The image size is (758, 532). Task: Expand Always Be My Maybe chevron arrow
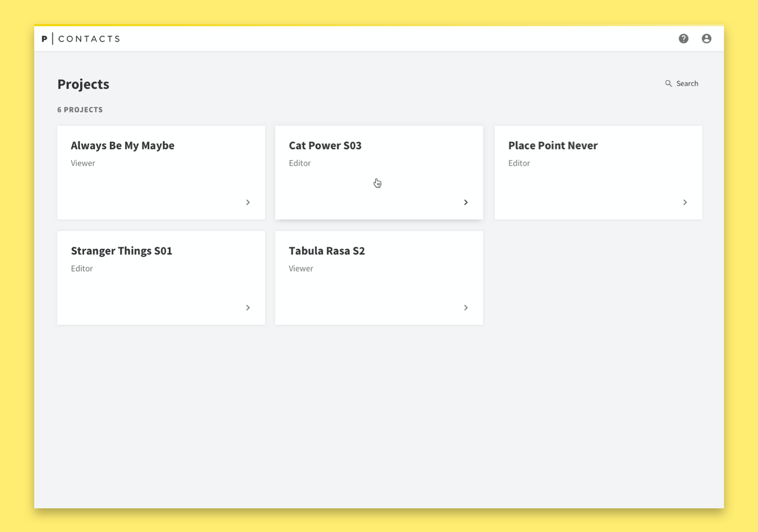pyautogui.click(x=248, y=202)
